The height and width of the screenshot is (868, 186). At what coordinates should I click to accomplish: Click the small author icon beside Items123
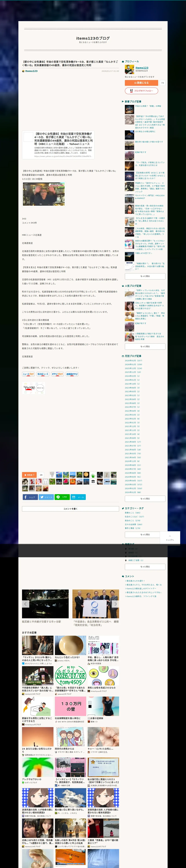pos(23,71)
